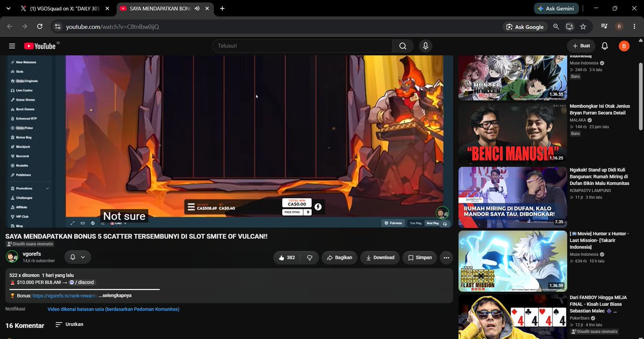Open the Chrome three-dot menu
The height and width of the screenshot is (339, 644).
click(x=634, y=26)
